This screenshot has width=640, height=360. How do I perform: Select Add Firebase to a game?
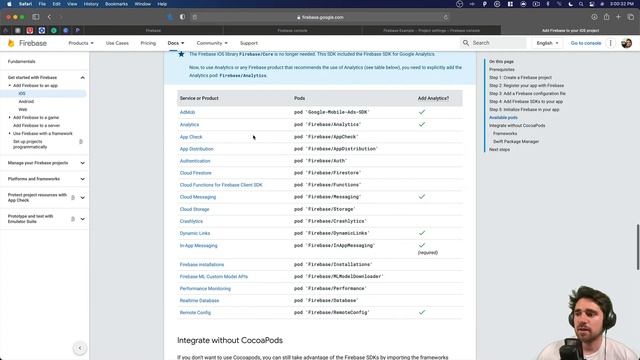click(x=36, y=118)
